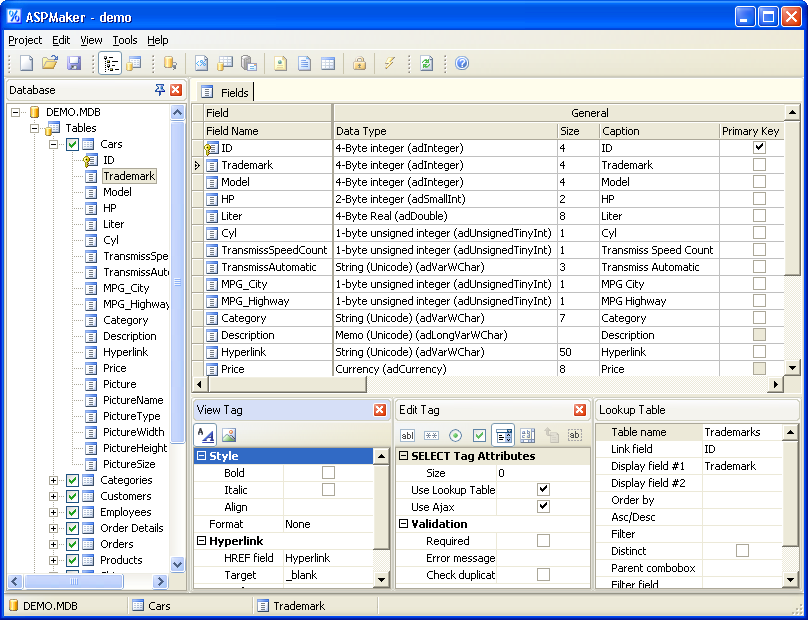The image size is (808, 620).
Task: Enable the Italic style checkbox
Action: pyautogui.click(x=328, y=490)
